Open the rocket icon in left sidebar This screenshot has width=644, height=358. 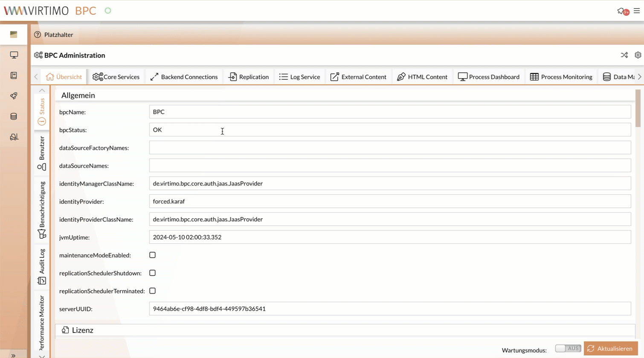[x=14, y=96]
